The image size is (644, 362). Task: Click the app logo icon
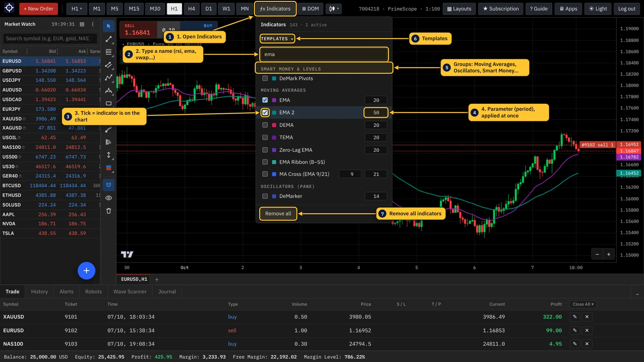(x=9, y=8)
